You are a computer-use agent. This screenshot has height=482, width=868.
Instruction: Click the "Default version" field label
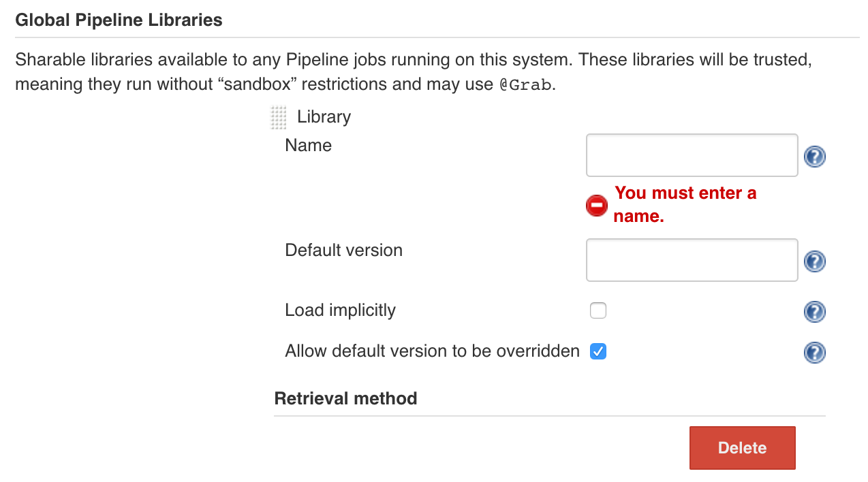tap(343, 251)
